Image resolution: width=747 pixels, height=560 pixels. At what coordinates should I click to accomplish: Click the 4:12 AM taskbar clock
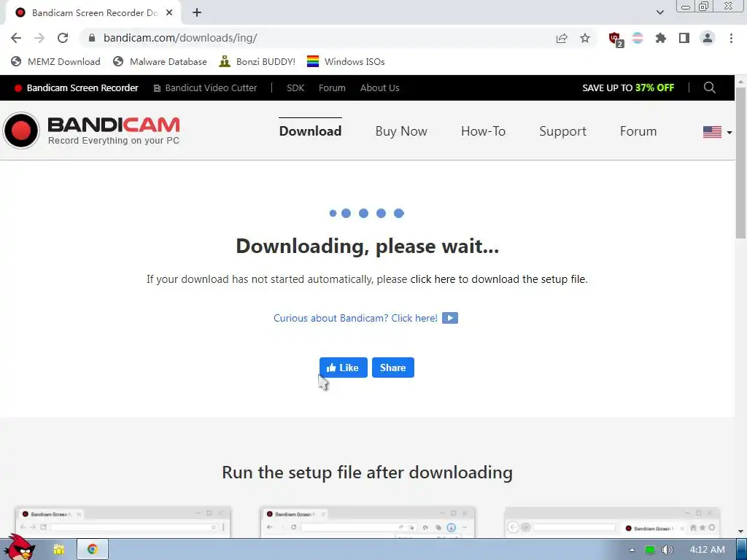(x=707, y=550)
